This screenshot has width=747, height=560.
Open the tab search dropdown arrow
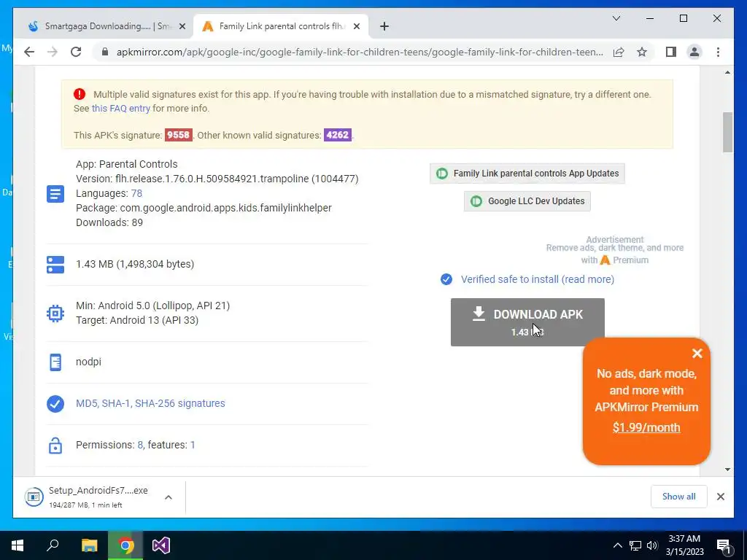[616, 18]
